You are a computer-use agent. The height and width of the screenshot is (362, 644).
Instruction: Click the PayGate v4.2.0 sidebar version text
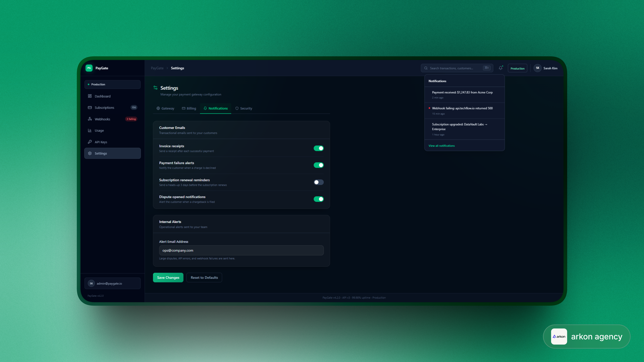(x=95, y=296)
